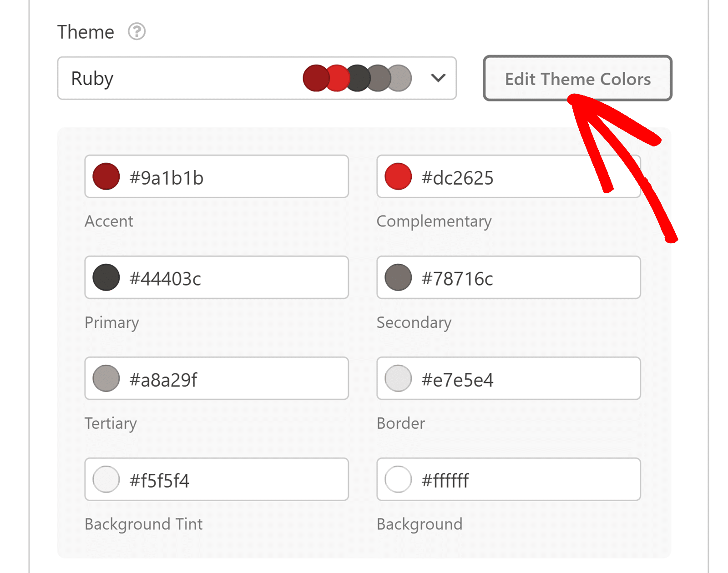Click the dark red swatch in Ruby preview
Screen dimensions: 728x573
(316, 78)
